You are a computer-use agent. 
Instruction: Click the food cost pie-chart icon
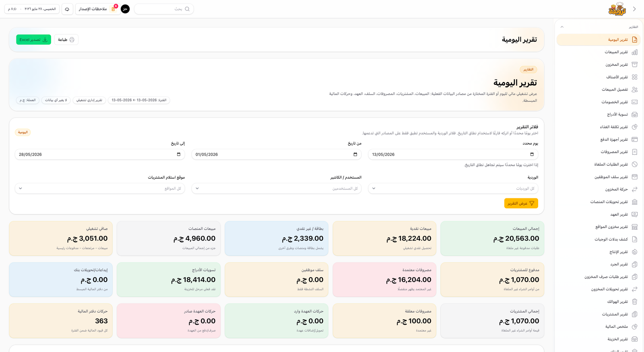click(634, 127)
